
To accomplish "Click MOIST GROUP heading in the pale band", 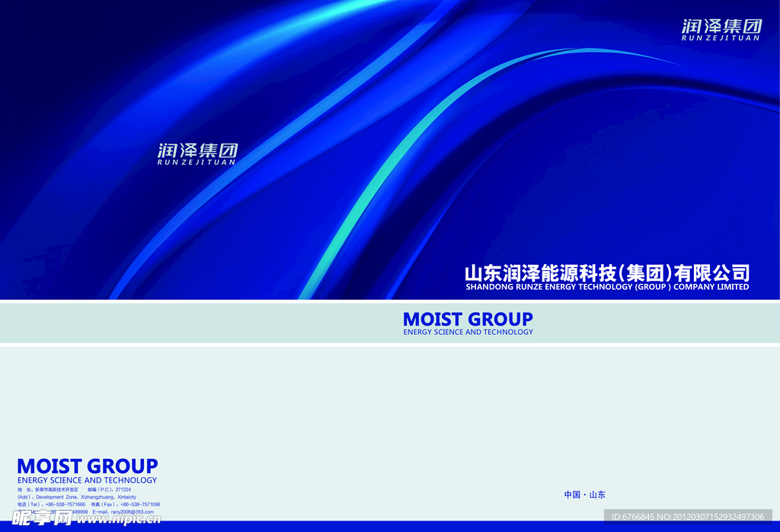I will [x=468, y=319].
